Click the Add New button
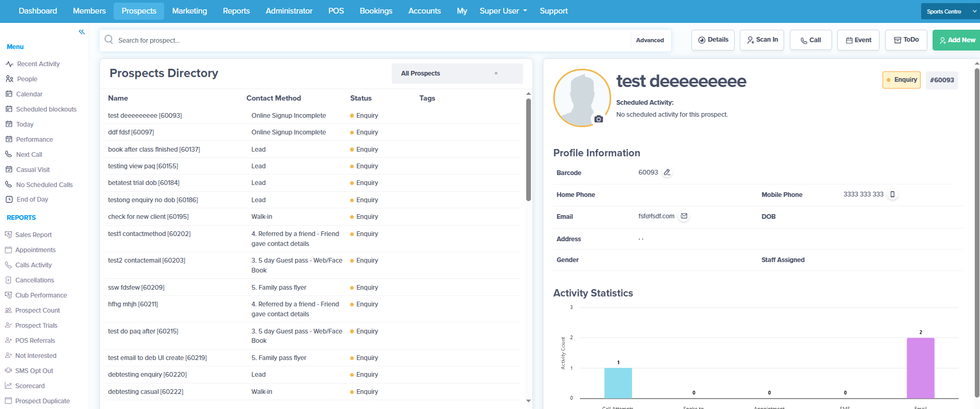The width and height of the screenshot is (980, 409). (957, 40)
